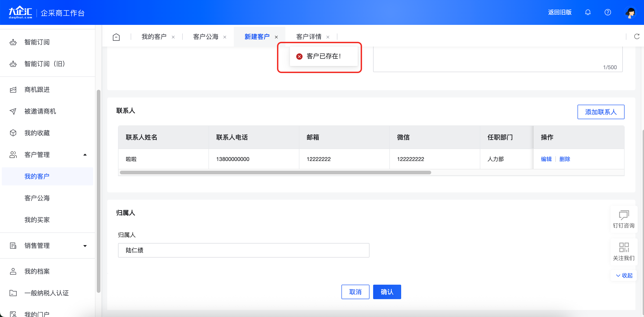Expand the 销售管理 menu arrow
This screenshot has width=644, height=317.
point(85,246)
